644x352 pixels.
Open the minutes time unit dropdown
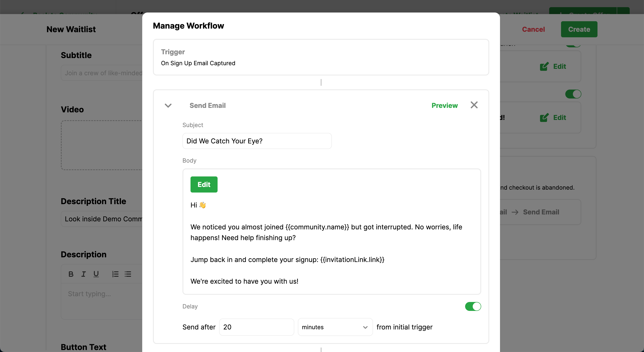coord(335,327)
